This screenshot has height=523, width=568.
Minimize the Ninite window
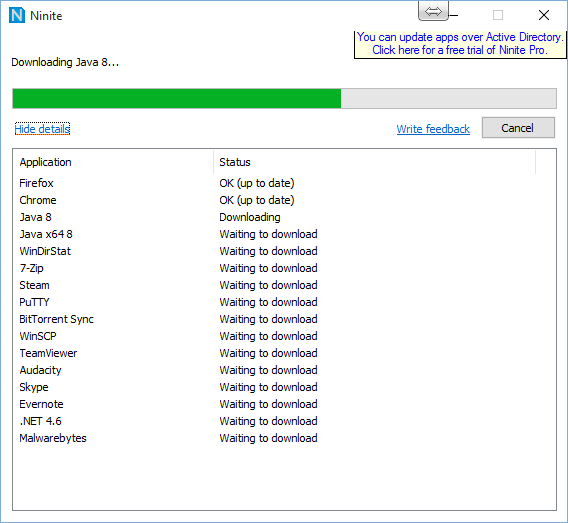454,15
